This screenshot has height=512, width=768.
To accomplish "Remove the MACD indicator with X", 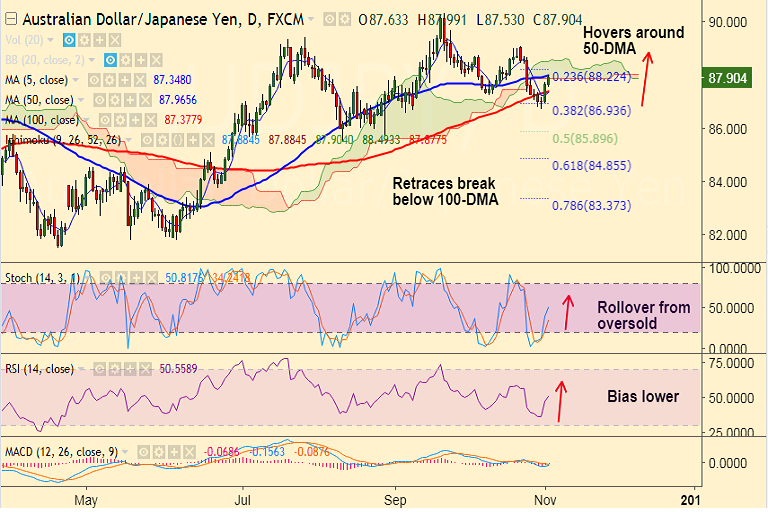I will pyautogui.click(x=189, y=452).
